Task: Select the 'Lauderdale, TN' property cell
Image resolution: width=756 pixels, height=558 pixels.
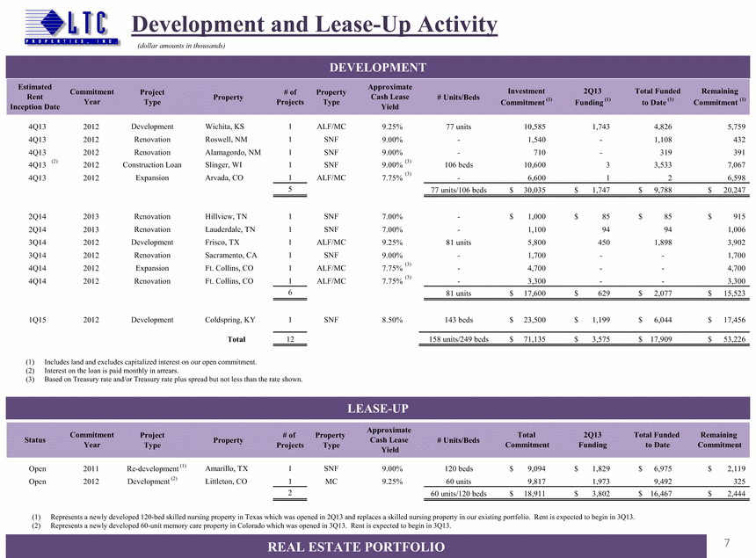Action: tap(230, 230)
